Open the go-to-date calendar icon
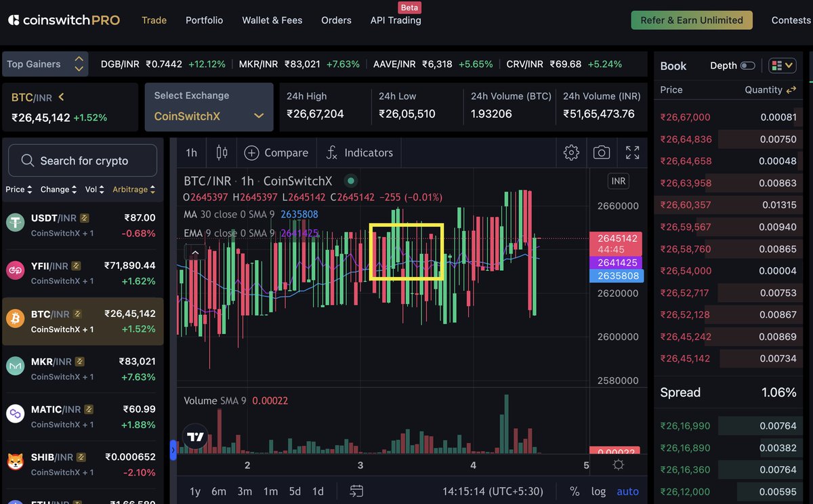Screen dimensions: 813x504 coord(356,491)
